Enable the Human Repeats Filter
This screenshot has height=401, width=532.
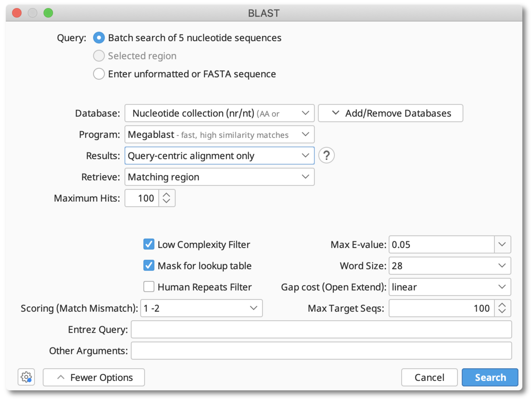149,287
